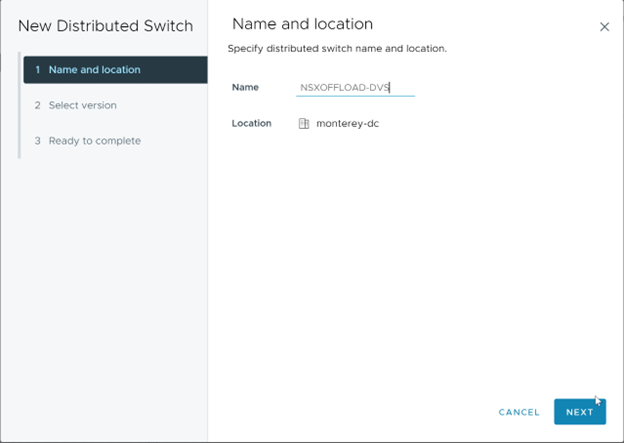Screen dimensions: 624x443
Task: Click the number 2 in the step list
Action: (37, 105)
